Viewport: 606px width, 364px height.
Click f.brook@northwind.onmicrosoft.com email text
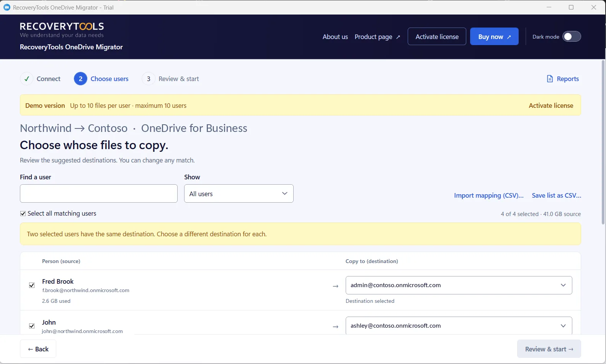click(x=86, y=291)
